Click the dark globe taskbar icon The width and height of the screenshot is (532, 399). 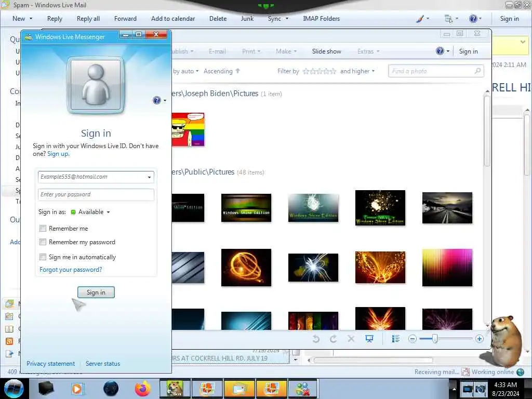pos(111,389)
